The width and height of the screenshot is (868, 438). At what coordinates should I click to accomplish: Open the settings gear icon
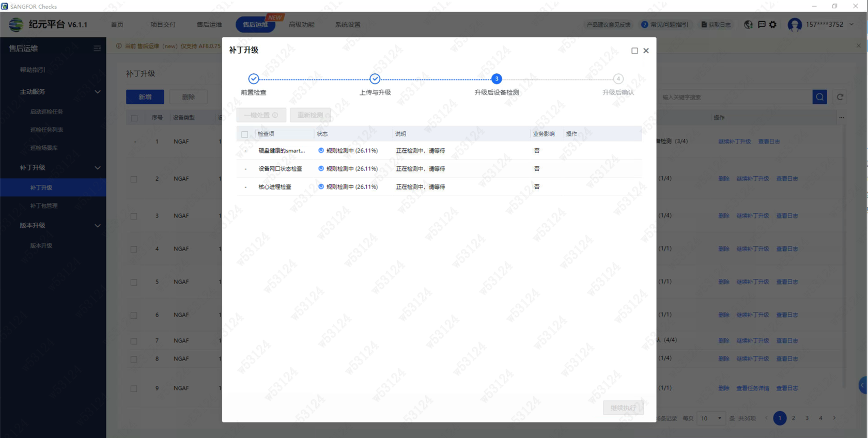(x=773, y=24)
